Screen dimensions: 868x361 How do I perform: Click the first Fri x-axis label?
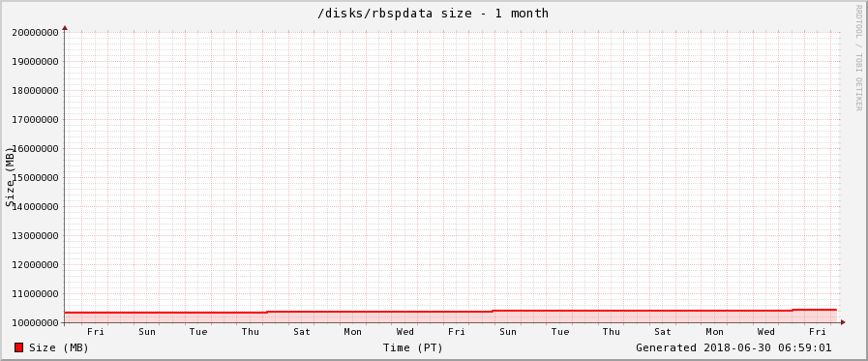(x=96, y=332)
